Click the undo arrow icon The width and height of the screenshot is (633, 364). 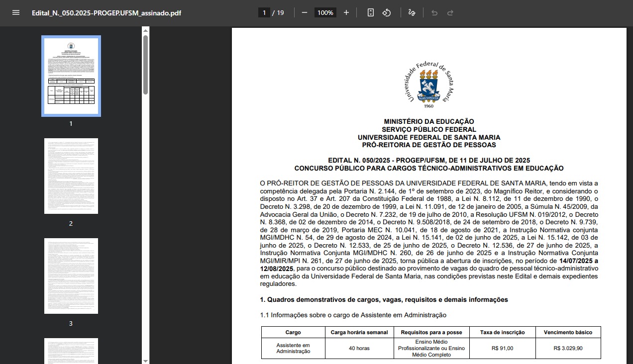tap(434, 12)
